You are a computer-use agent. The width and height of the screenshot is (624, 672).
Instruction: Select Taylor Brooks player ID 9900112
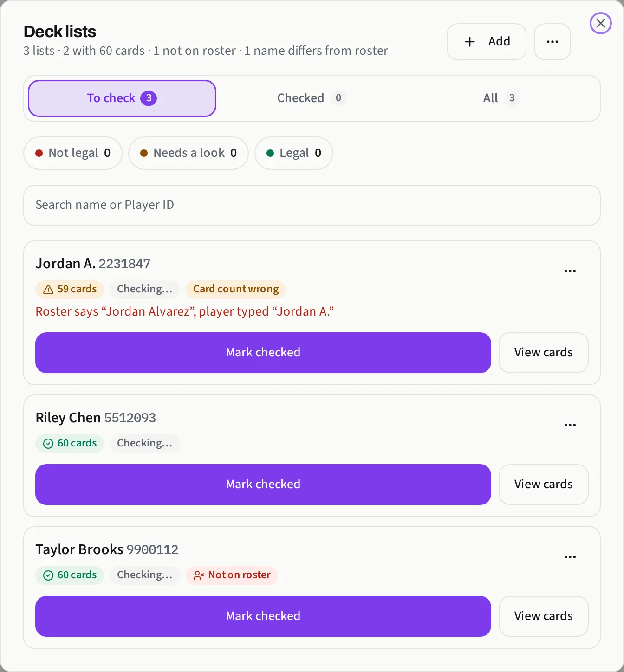(x=152, y=549)
